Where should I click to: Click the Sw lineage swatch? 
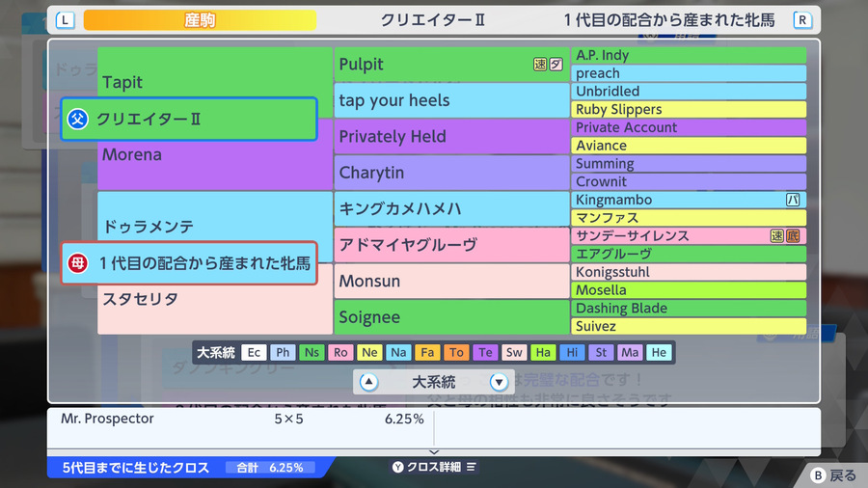pos(514,352)
